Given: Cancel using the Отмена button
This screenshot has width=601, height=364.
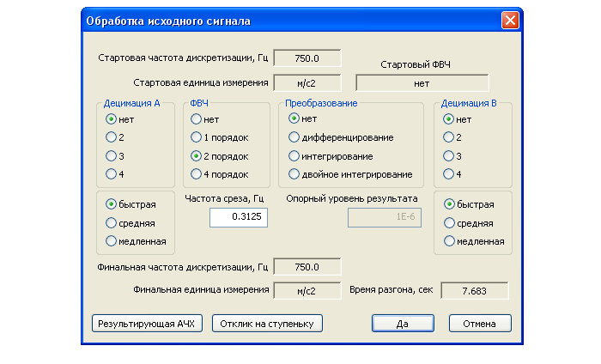Looking at the screenshot, I should pos(480,323).
